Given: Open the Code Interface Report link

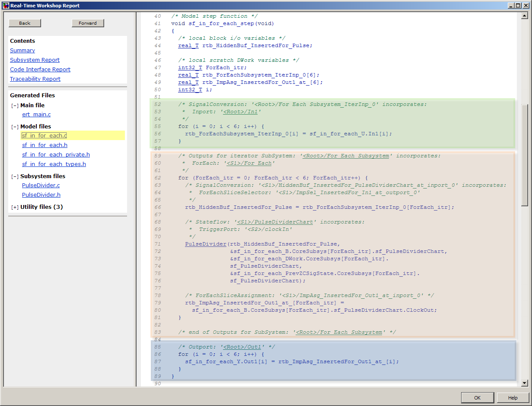Looking at the screenshot, I should pos(40,70).
